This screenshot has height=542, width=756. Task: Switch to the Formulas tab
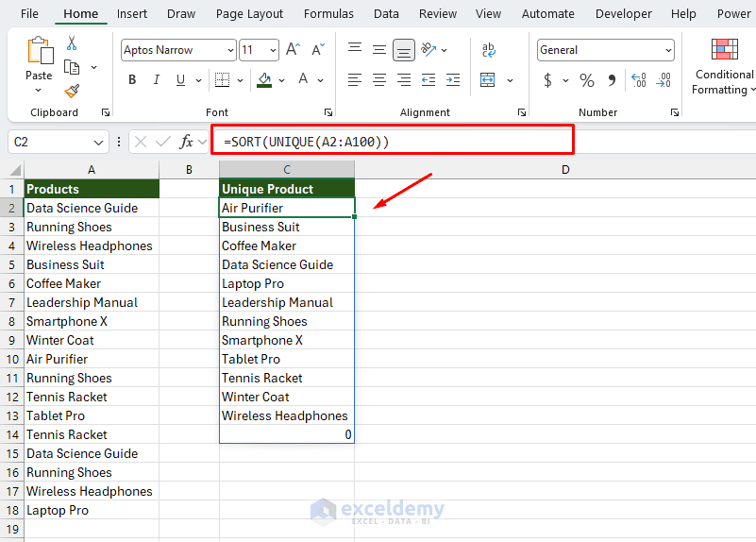(x=328, y=13)
